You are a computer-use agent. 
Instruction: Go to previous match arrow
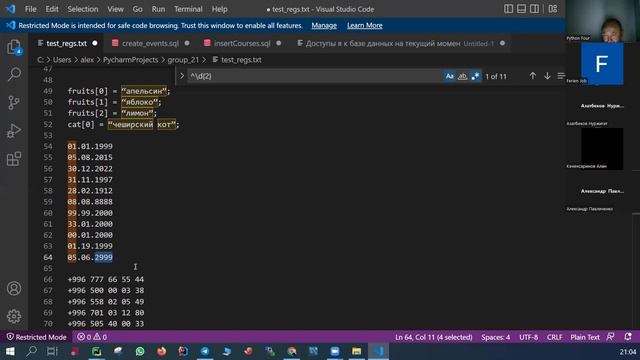533,76
